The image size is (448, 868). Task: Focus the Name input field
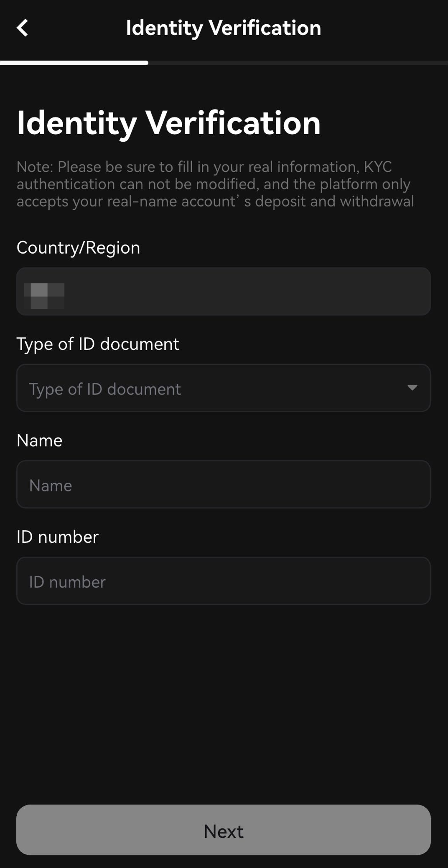click(223, 484)
